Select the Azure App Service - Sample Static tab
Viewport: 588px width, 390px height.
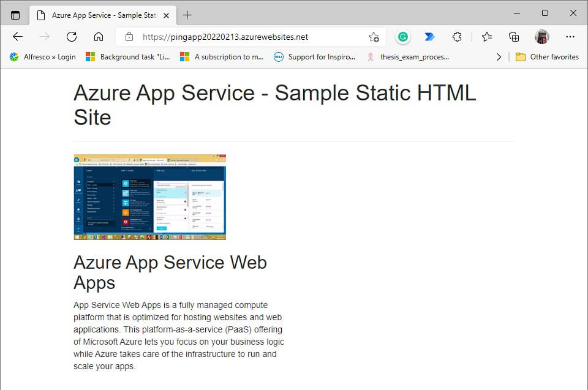coord(103,15)
